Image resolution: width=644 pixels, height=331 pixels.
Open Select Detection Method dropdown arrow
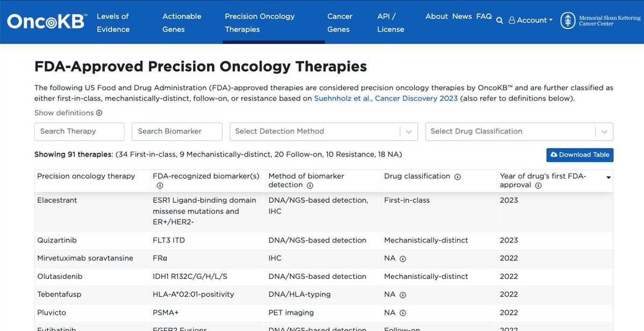coord(409,131)
